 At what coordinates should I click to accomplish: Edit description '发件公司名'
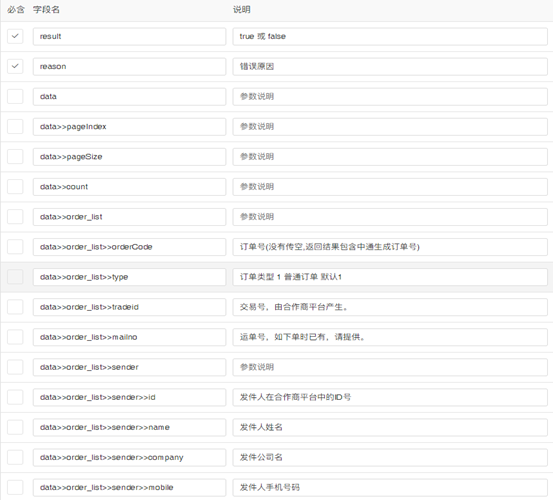coord(390,458)
